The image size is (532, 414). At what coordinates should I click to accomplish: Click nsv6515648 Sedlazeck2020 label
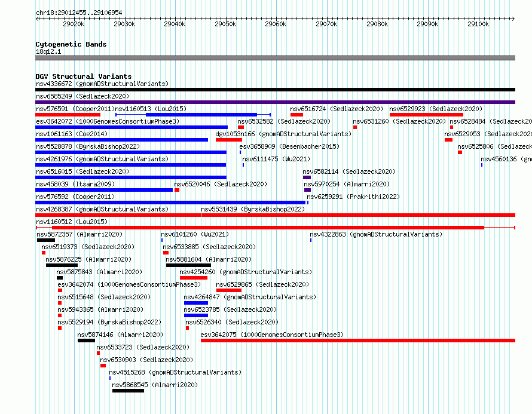click(104, 297)
